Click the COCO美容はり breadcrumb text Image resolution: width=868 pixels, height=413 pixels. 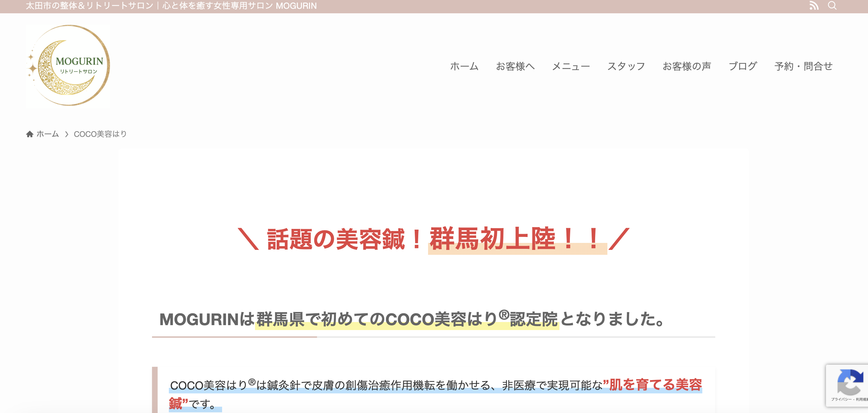[100, 134]
